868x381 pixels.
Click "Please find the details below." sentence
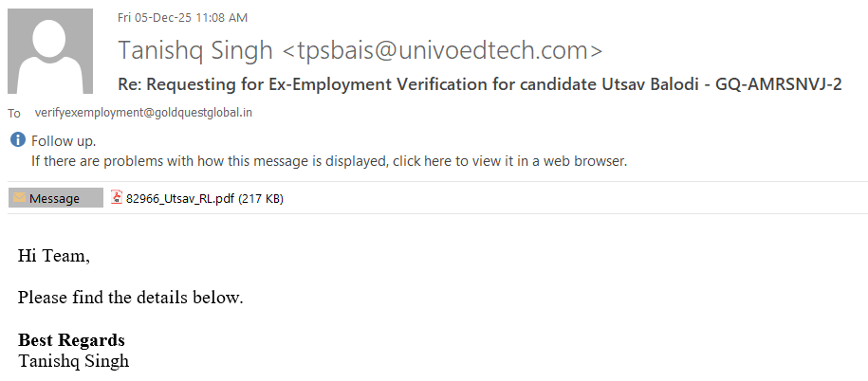pos(131,298)
